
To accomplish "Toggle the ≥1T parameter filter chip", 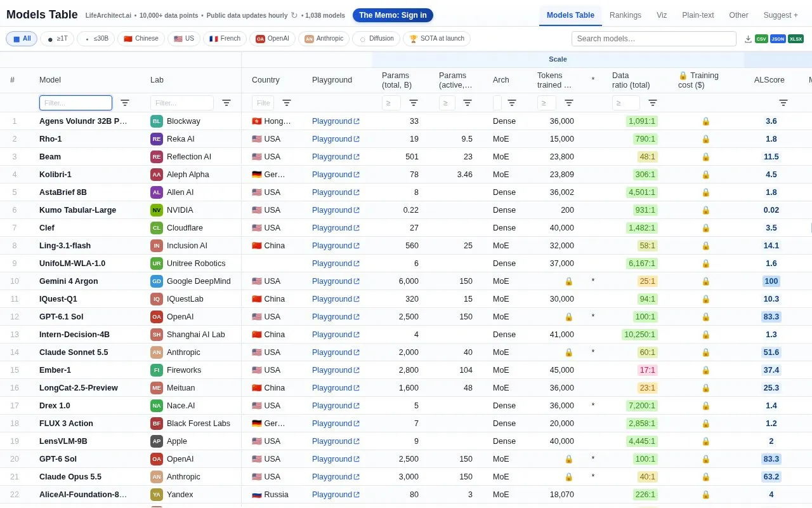I will point(57,39).
